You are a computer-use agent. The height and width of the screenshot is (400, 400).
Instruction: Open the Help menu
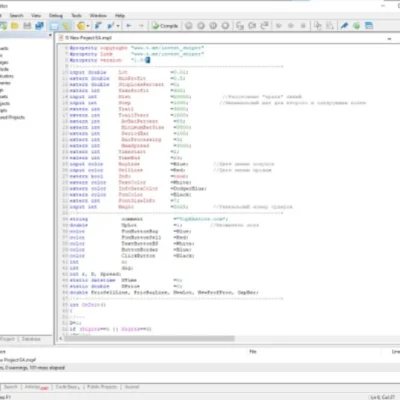click(x=120, y=15)
